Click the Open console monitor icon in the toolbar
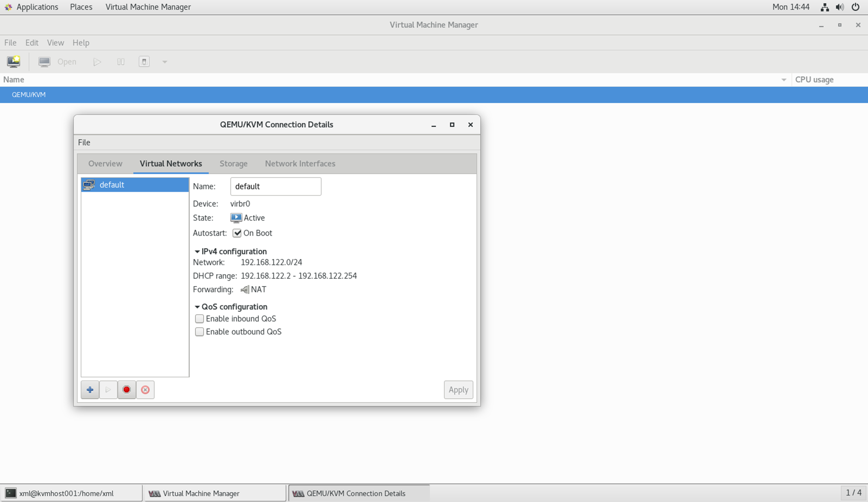The image size is (868, 502). tap(44, 62)
